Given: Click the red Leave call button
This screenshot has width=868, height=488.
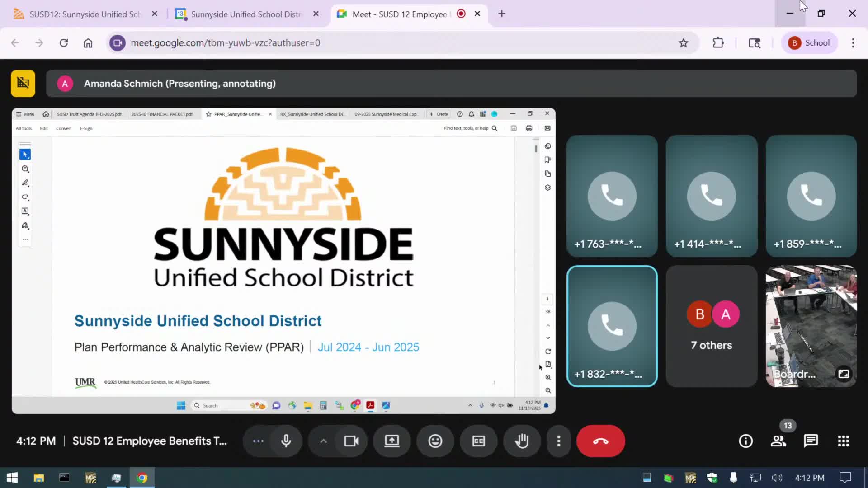Looking at the screenshot, I should [600, 441].
